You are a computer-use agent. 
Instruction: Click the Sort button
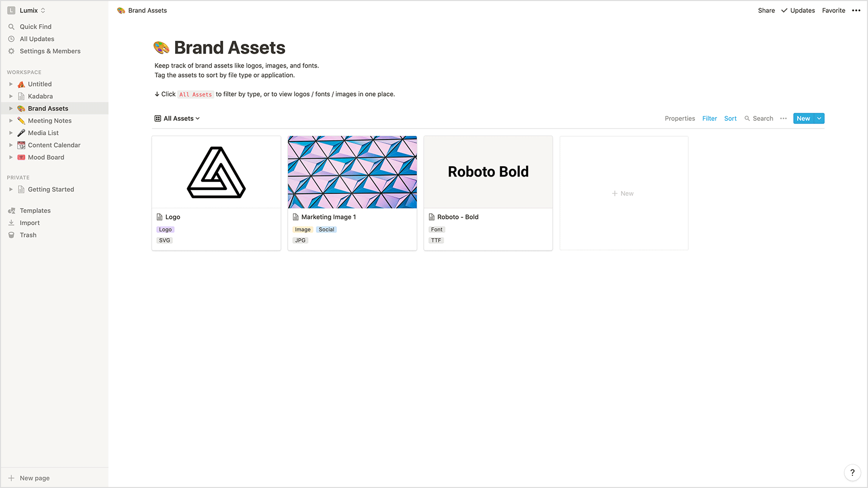(731, 119)
